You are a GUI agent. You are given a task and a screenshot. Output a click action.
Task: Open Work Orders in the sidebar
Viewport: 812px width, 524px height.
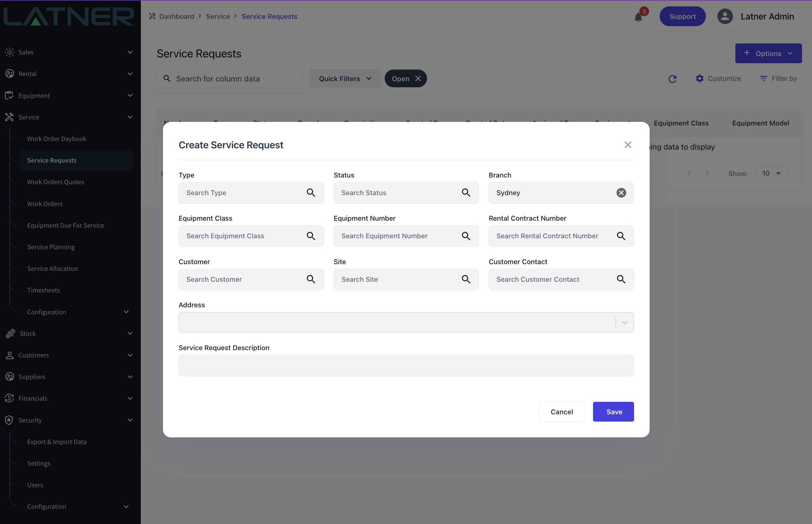(x=45, y=204)
